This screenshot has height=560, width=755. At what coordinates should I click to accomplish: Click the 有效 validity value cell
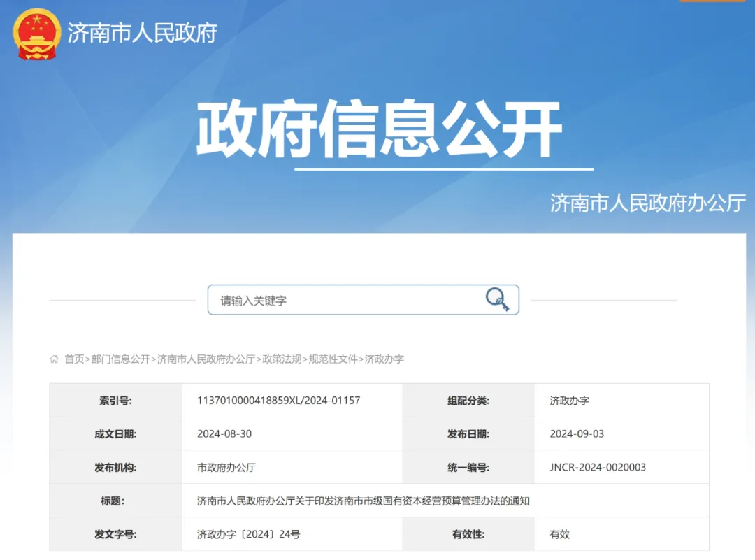[560, 535]
